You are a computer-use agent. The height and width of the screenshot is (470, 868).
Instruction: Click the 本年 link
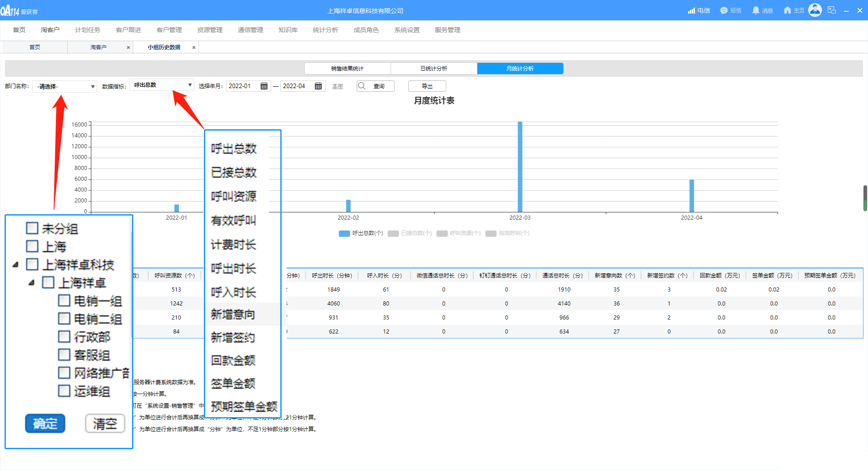coord(338,86)
